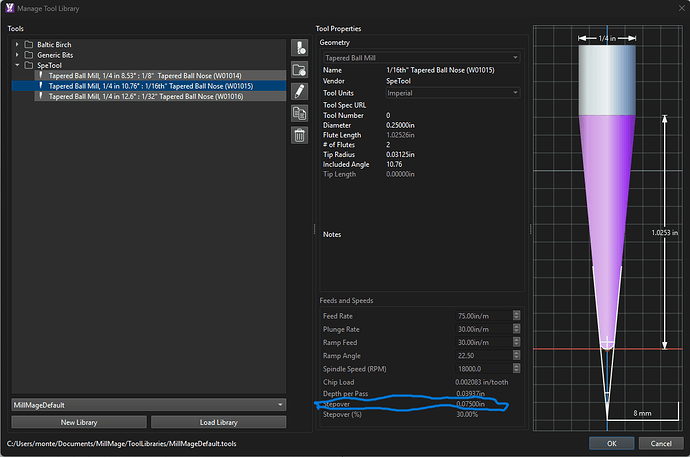Click the trash Delete Tool icon
Image resolution: width=690 pixels, height=457 pixels.
(300, 135)
